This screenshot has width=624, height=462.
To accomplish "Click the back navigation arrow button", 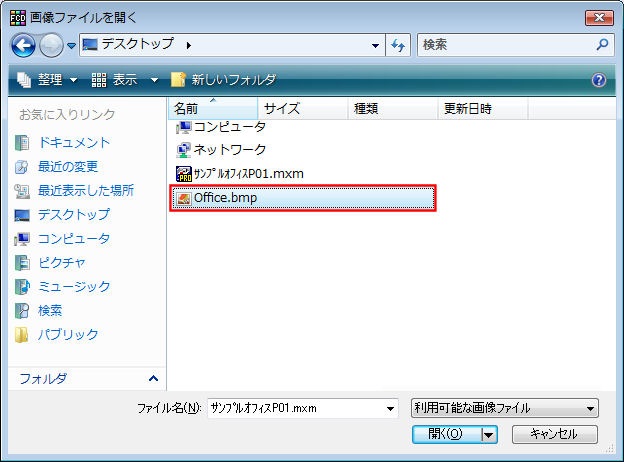I will pos(24,45).
